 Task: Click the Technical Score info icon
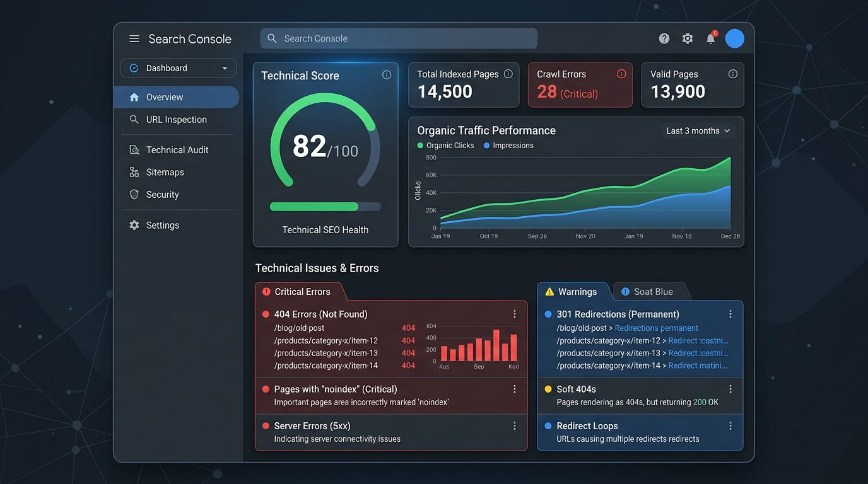pyautogui.click(x=387, y=74)
